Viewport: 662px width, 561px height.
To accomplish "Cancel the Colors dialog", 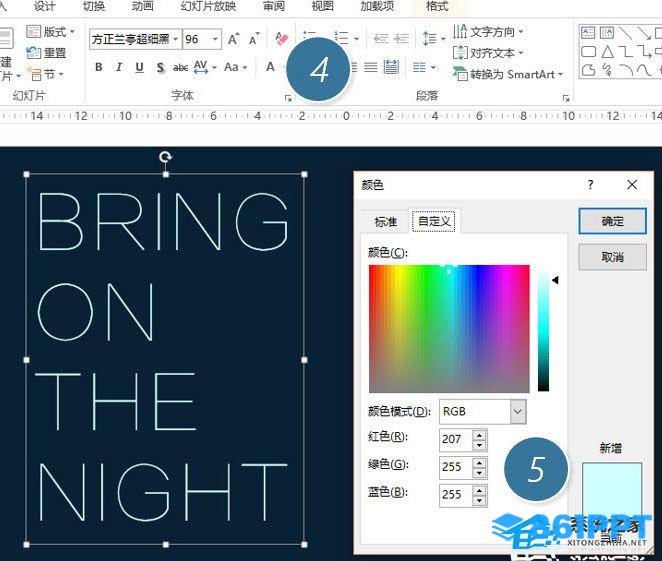I will (612, 257).
